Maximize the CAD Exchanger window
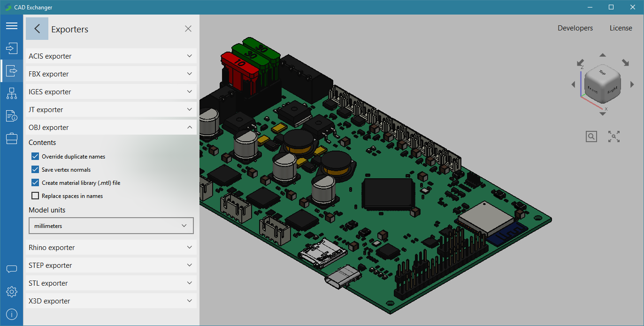This screenshot has width=644, height=326. click(611, 7)
